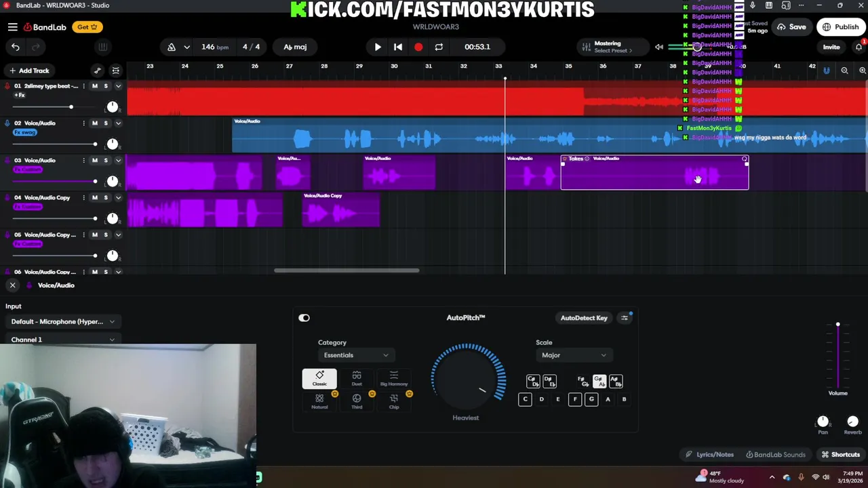The width and height of the screenshot is (868, 488).
Task: Click the Invite button
Action: tap(831, 47)
